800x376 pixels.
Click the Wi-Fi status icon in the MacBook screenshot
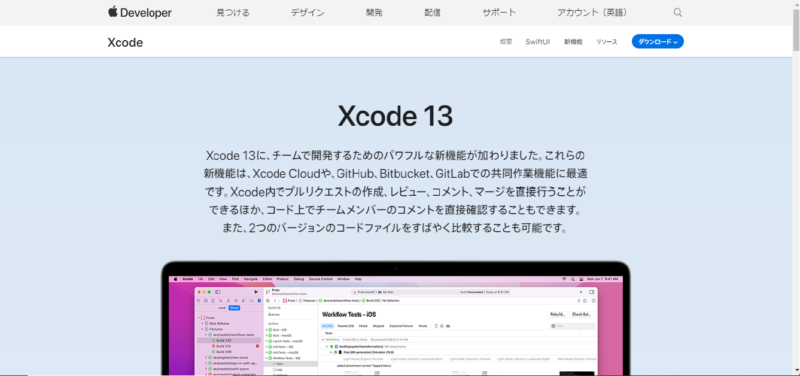tap(564, 279)
